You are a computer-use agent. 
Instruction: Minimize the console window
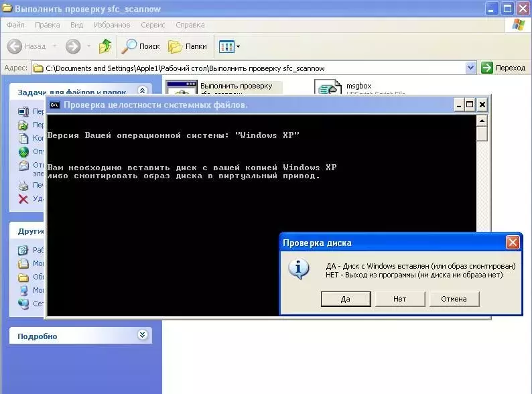459,105
